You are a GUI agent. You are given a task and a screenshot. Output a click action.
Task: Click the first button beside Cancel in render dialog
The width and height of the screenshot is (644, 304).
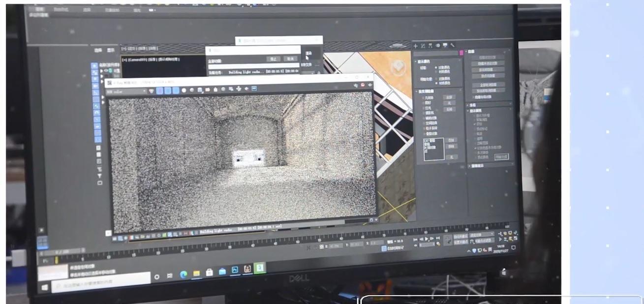click(273, 59)
